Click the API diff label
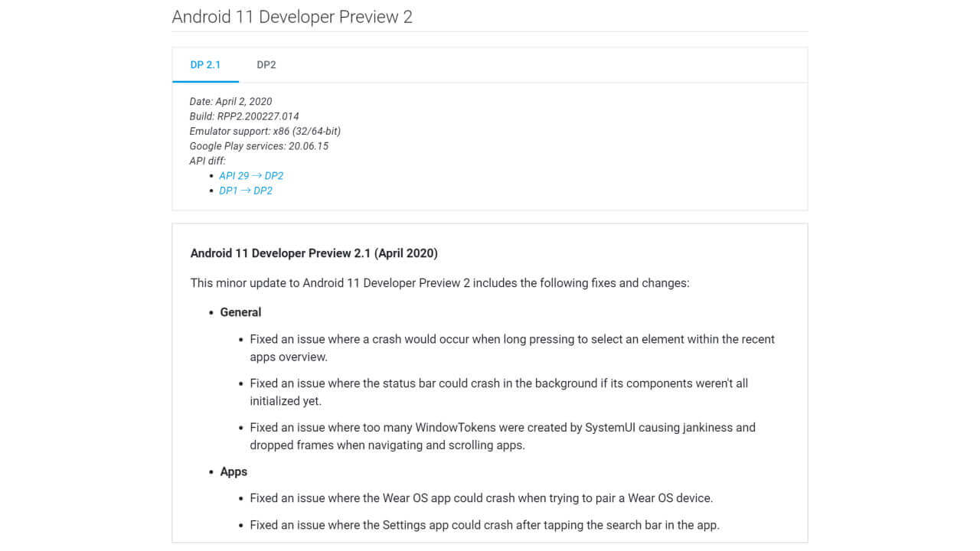The image size is (980, 551). [x=207, y=161]
